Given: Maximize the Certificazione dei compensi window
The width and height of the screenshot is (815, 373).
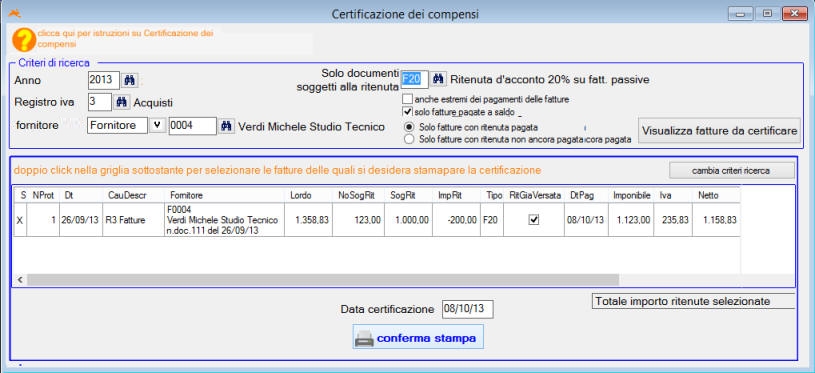Looking at the screenshot, I should 767,14.
